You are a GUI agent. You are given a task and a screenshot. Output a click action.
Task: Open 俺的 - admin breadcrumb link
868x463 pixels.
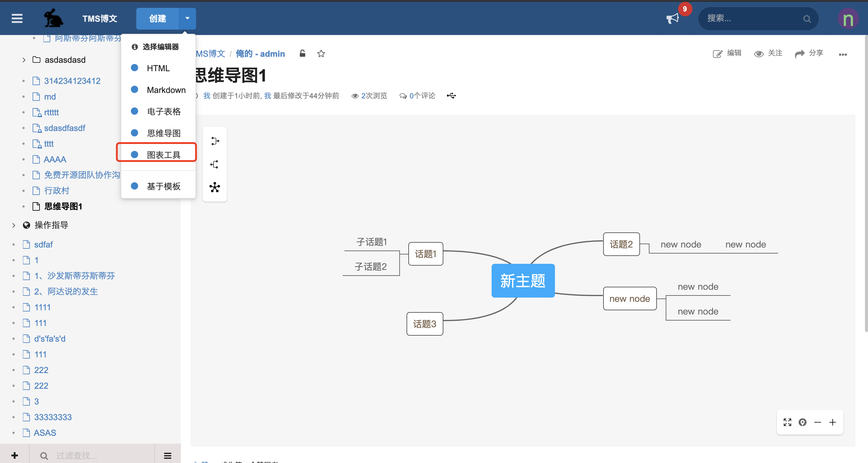click(260, 54)
